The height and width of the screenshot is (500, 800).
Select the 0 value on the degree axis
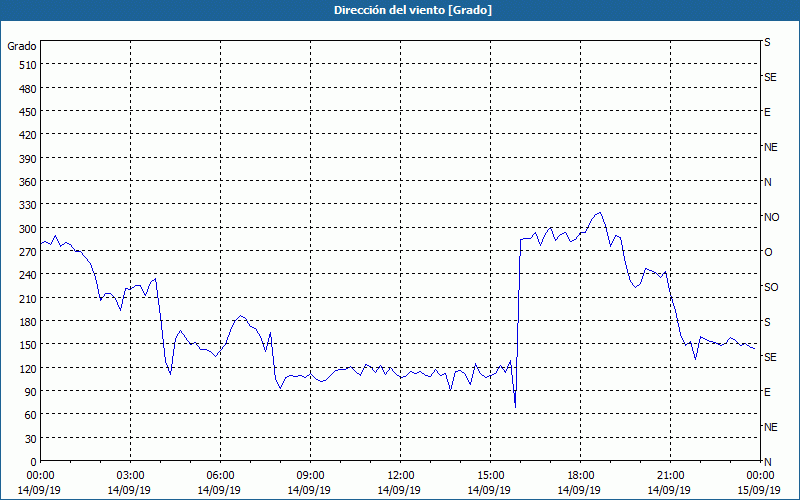click(x=34, y=462)
